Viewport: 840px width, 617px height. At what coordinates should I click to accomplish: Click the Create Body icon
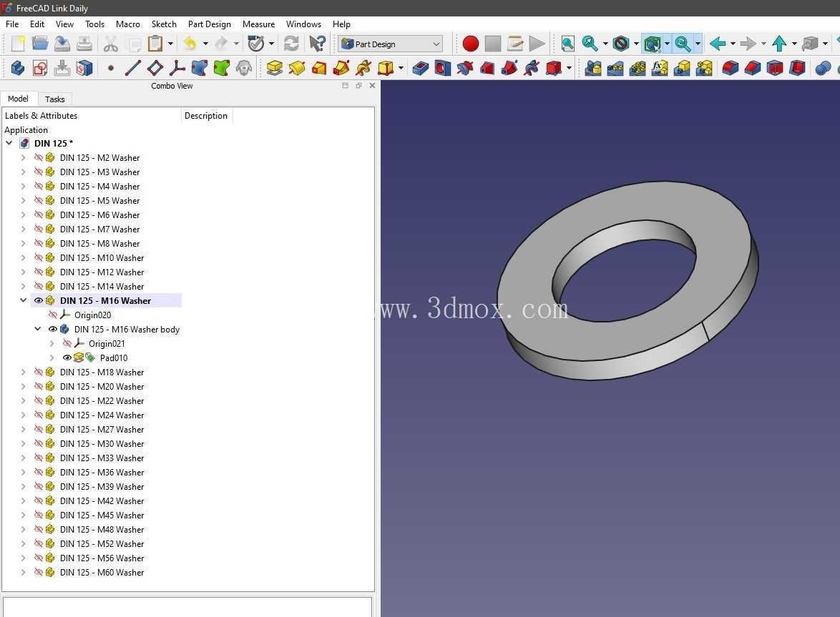pyautogui.click(x=18, y=69)
